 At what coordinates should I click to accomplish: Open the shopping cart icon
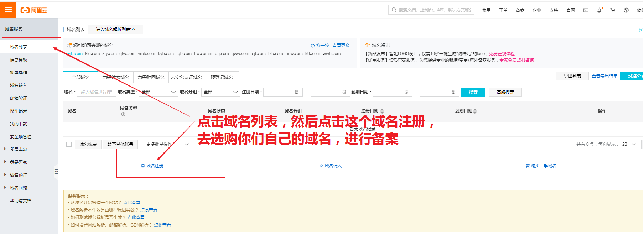pyautogui.click(x=613, y=10)
